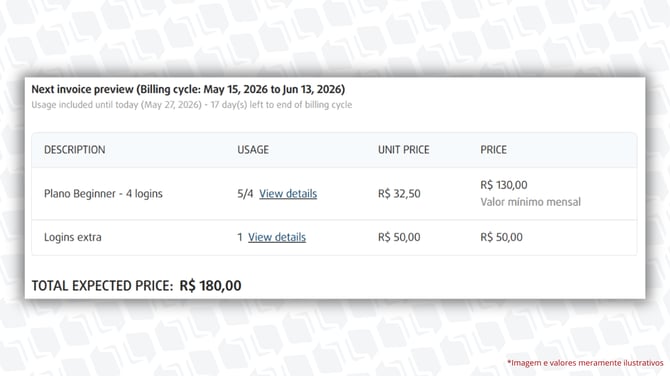Image resolution: width=670 pixels, height=376 pixels.
Task: Click the 'TOTAL EXPECTED PRICE:' label
Action: pos(103,285)
